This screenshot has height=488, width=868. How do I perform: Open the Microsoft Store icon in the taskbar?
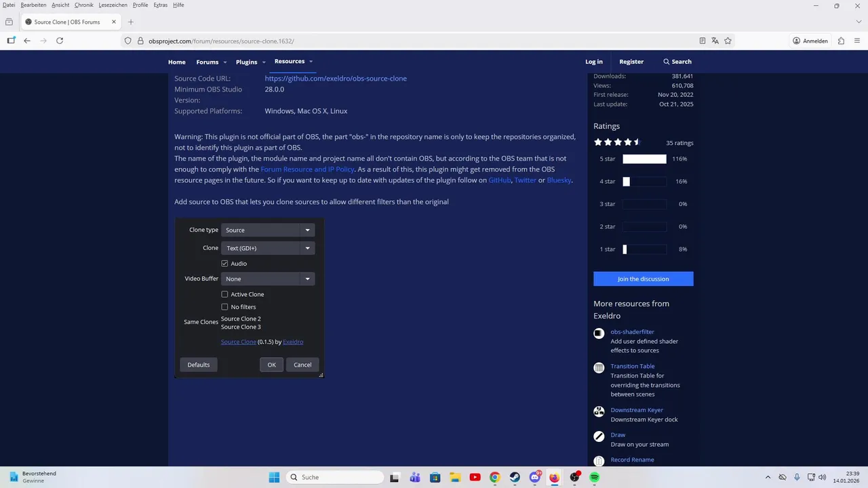tap(435, 477)
